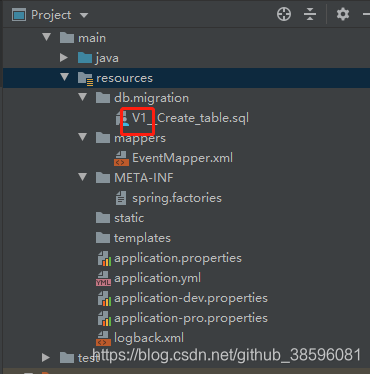Select application-pro.properties file name

[191, 318]
